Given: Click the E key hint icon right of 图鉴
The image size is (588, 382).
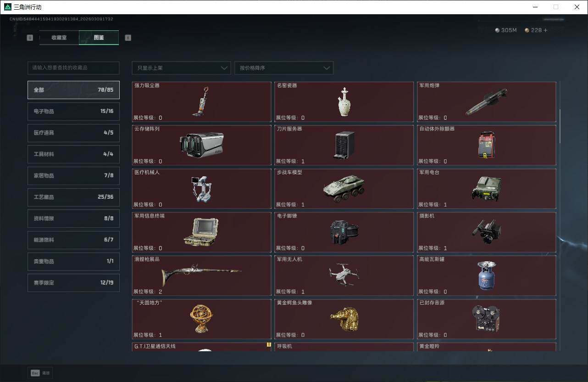Looking at the screenshot, I should click(x=128, y=38).
